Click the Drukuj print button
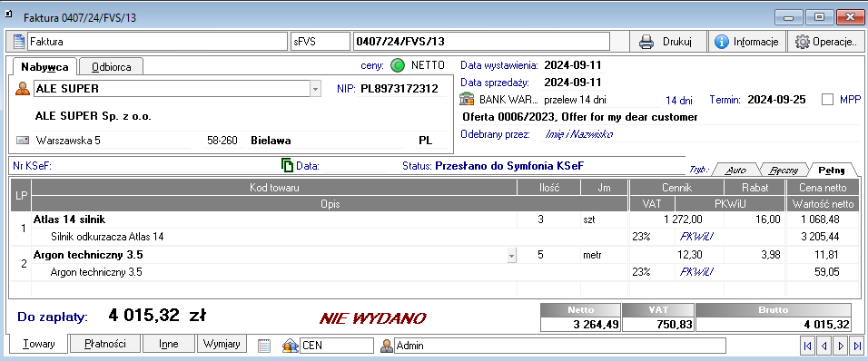Screen dimensions: 868x361 [669, 42]
